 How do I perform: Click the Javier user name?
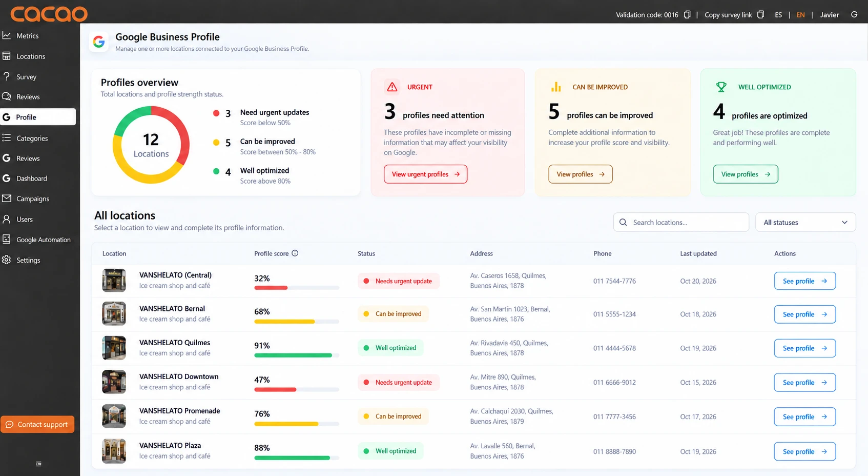point(830,15)
